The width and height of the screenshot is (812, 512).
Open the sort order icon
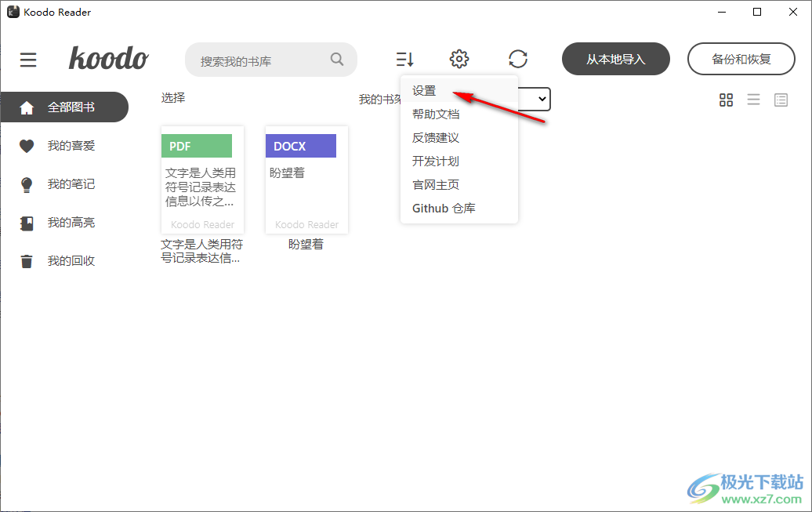tap(405, 59)
